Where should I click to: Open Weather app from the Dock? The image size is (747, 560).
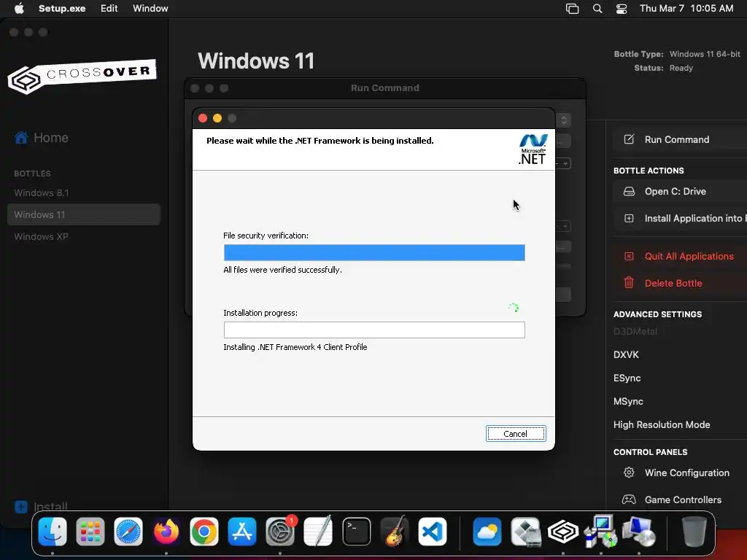point(487,532)
